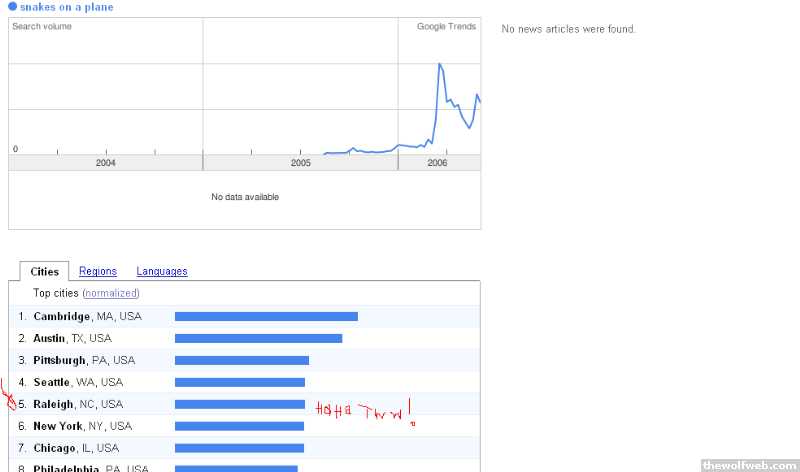The height and width of the screenshot is (472, 800).
Task: Click the 2006 peak on the trend line
Action: point(440,65)
